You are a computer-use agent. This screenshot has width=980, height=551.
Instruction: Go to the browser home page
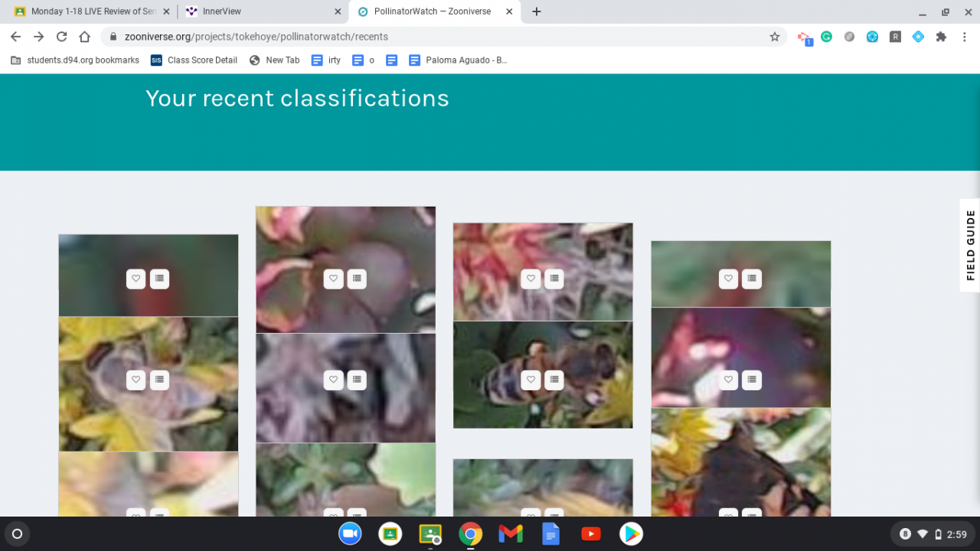click(85, 37)
